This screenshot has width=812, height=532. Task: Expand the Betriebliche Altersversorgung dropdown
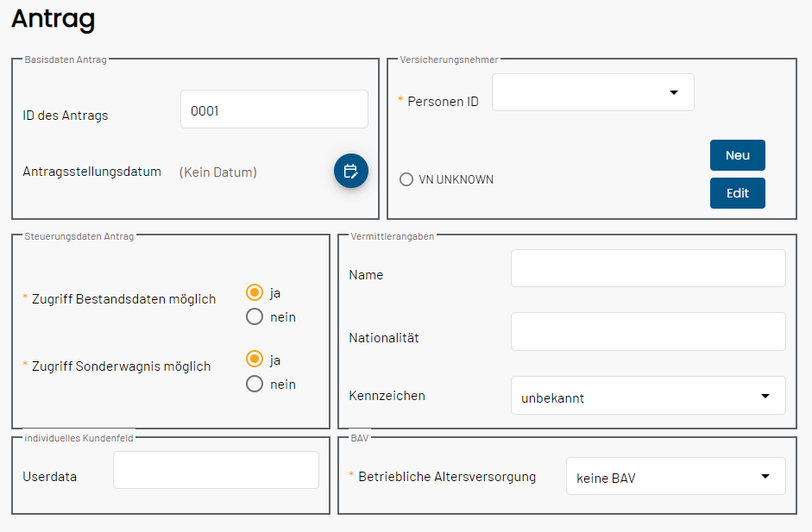pos(676,476)
